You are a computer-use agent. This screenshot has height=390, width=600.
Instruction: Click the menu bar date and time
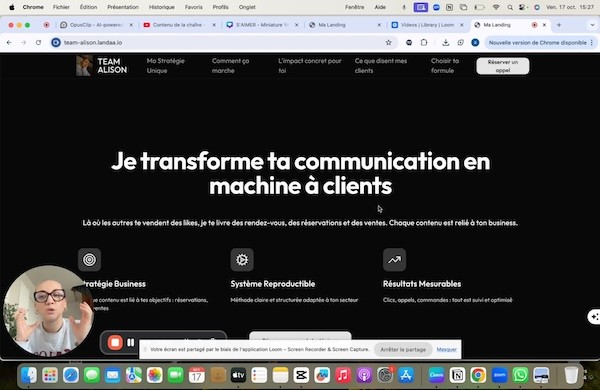tap(570, 7)
